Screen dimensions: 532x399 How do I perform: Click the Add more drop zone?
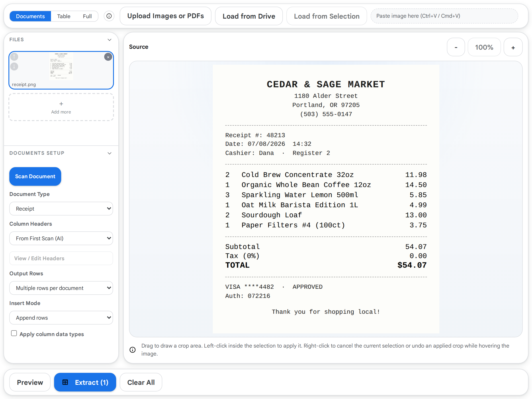(61, 107)
